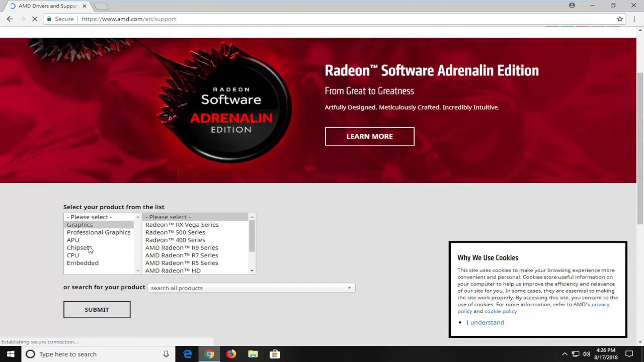Show hidden system tray icons

(x=565, y=354)
